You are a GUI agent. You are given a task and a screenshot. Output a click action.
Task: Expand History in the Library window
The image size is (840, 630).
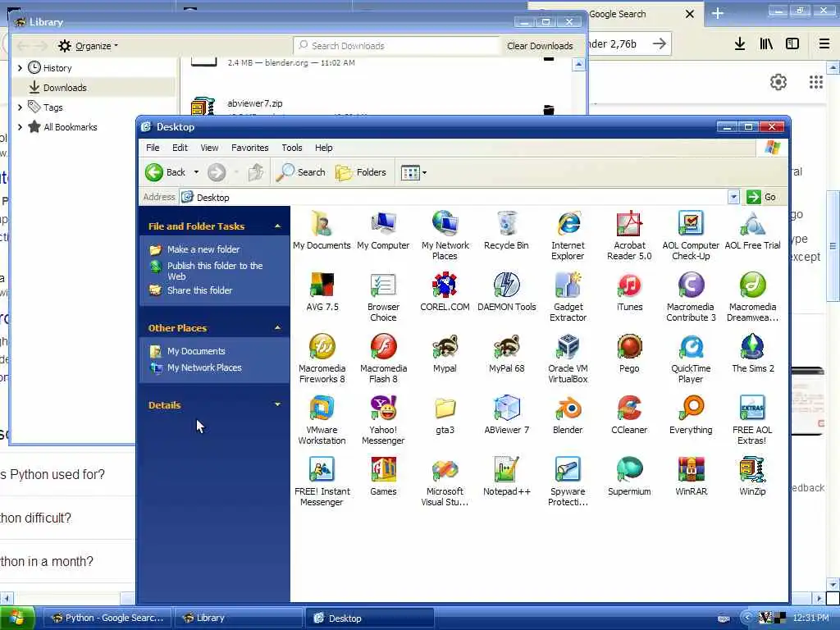pyautogui.click(x=20, y=68)
